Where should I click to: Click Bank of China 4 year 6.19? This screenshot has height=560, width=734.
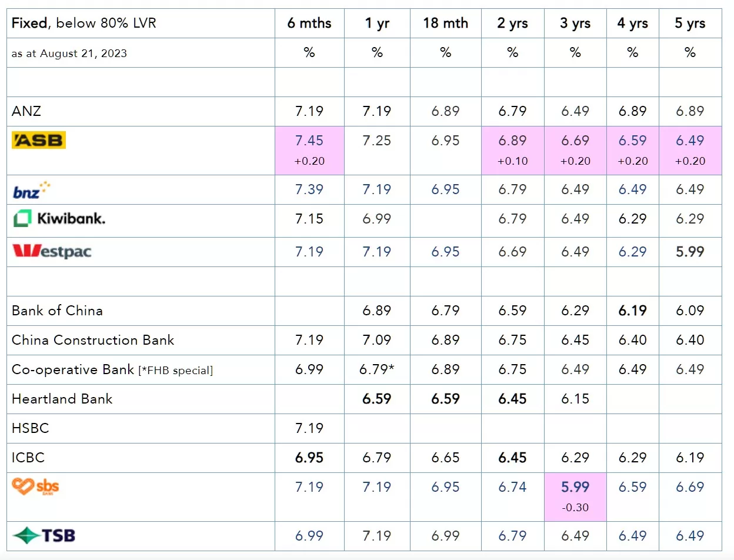click(x=632, y=311)
